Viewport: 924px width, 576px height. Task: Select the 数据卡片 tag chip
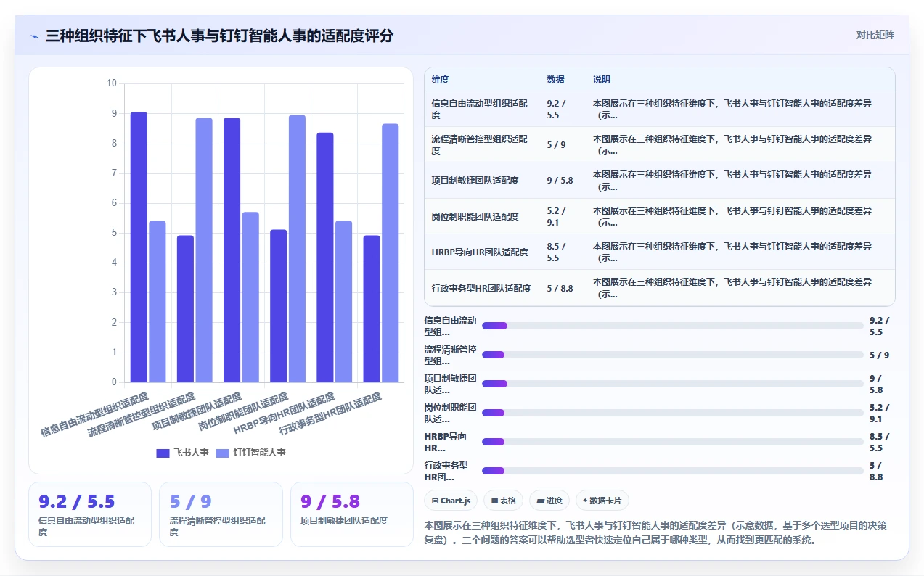[x=602, y=501]
